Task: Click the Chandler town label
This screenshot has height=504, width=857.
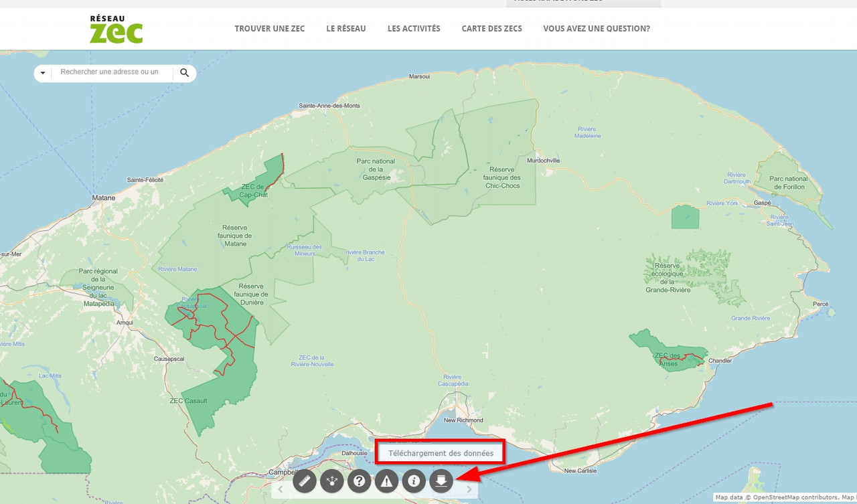Action: click(x=720, y=361)
